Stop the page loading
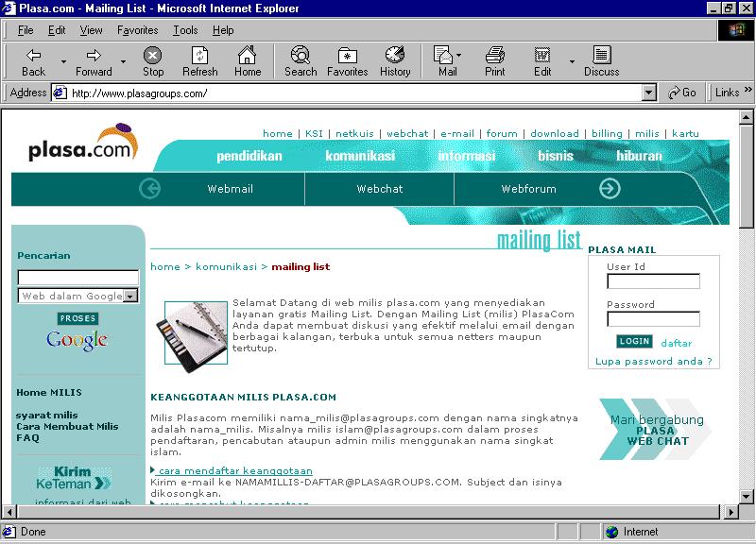Image resolution: width=756 pixels, height=544 pixels. pyautogui.click(x=153, y=61)
